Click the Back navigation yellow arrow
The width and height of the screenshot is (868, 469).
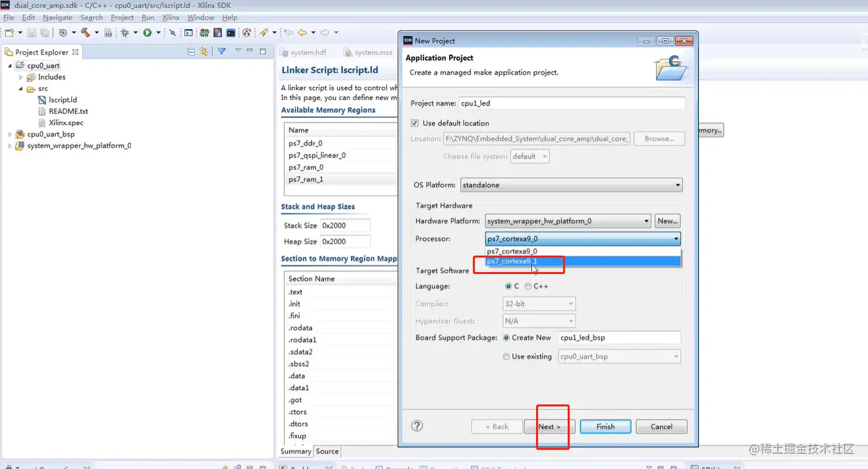pyautogui.click(x=302, y=32)
